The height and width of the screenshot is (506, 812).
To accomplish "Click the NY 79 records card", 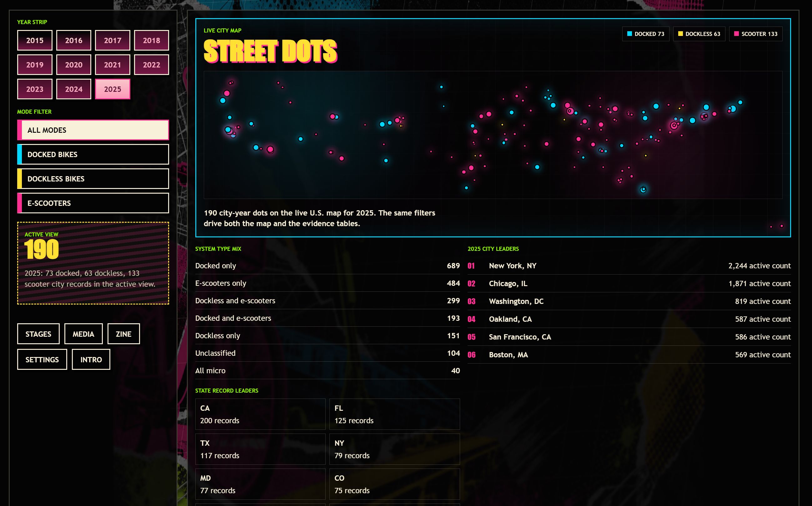I will tap(395, 449).
